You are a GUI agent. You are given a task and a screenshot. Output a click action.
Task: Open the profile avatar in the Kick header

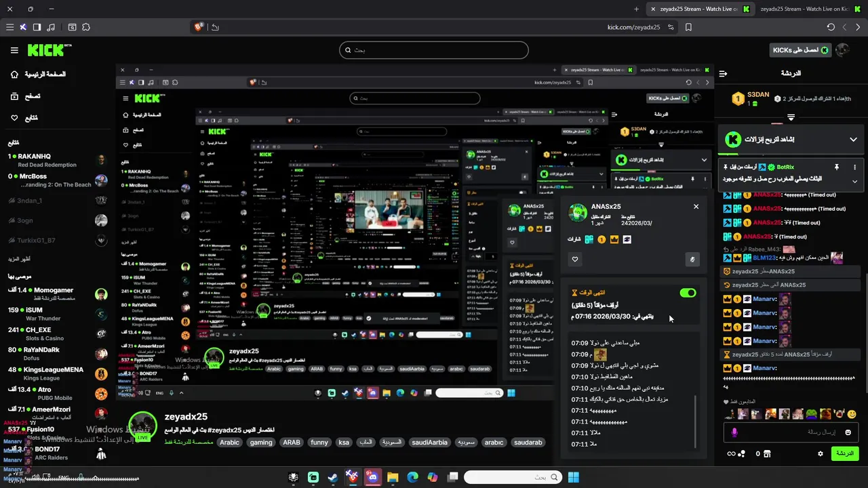(843, 50)
